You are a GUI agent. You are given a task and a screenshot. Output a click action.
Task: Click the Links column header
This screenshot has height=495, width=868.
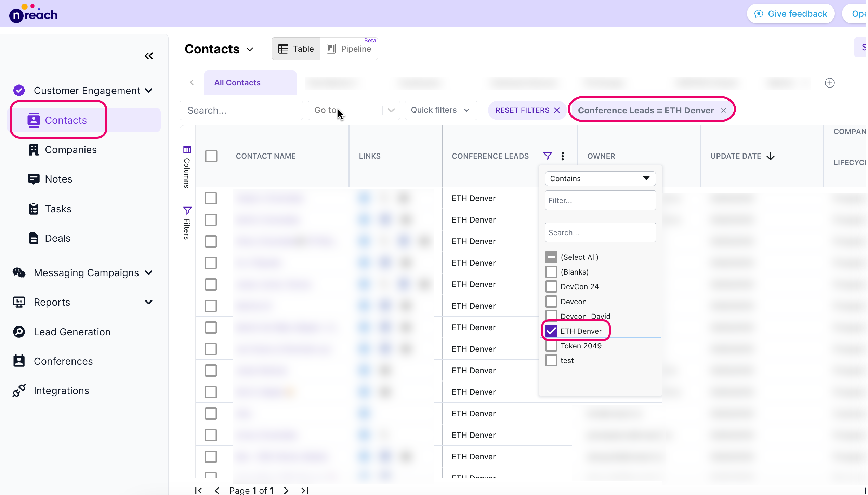(370, 156)
